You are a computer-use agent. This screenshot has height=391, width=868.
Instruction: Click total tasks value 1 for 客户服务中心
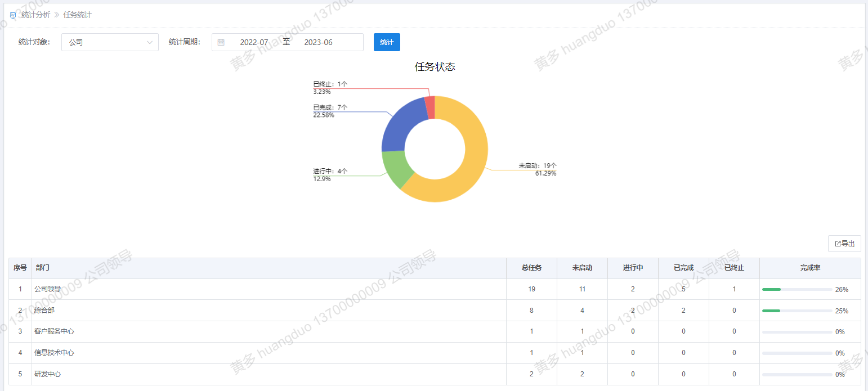pyautogui.click(x=531, y=332)
